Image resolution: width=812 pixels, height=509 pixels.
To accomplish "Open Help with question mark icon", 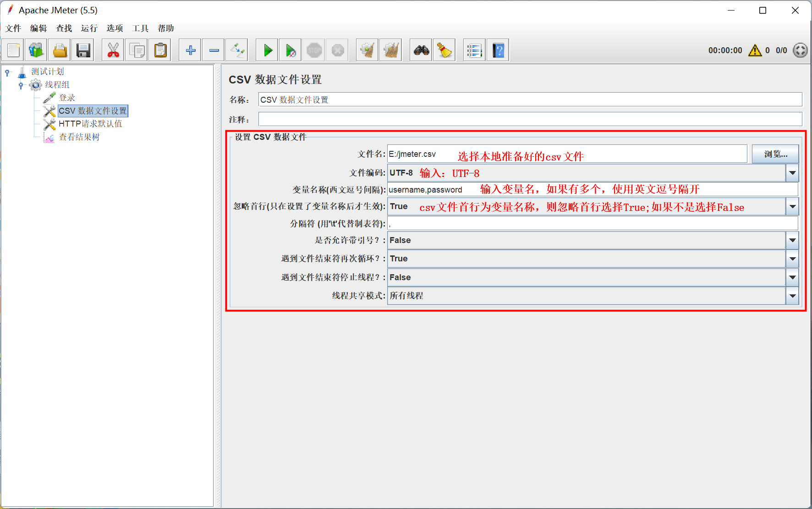I will point(498,50).
